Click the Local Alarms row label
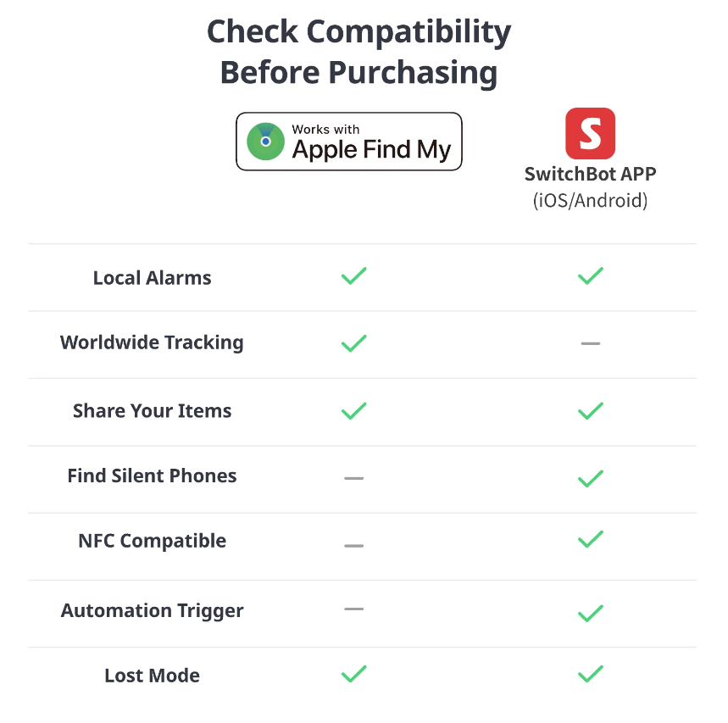The image size is (728, 723). click(152, 278)
